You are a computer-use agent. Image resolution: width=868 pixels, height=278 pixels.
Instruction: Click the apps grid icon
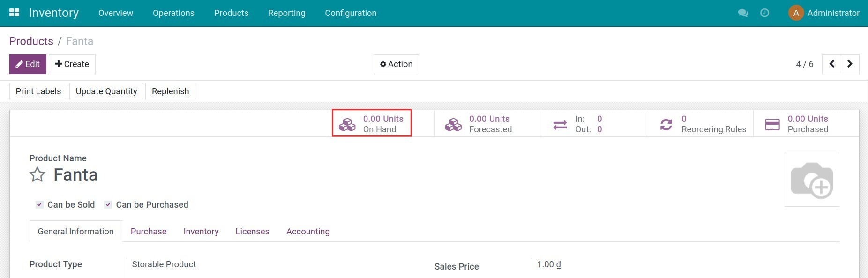coord(14,12)
